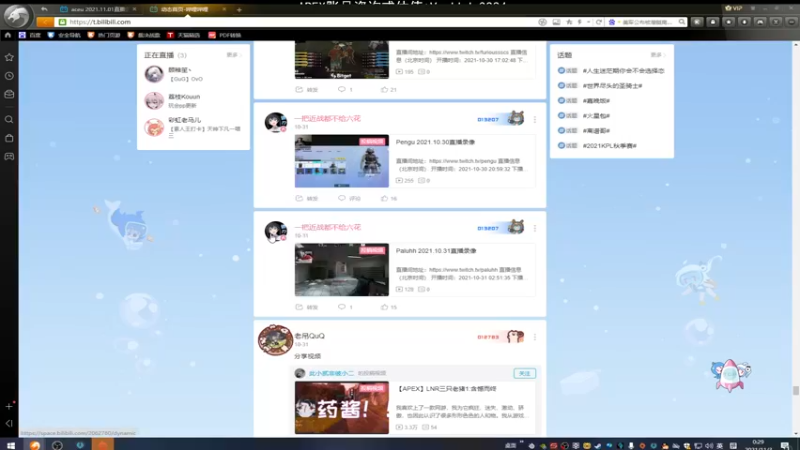Expand more topics in the 话题 panel

click(657, 55)
